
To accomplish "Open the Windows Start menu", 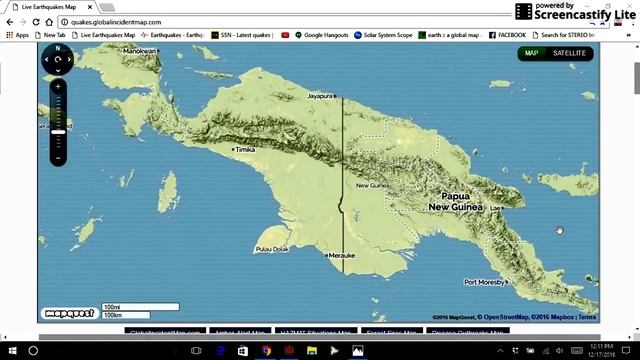I will (x=12, y=351).
